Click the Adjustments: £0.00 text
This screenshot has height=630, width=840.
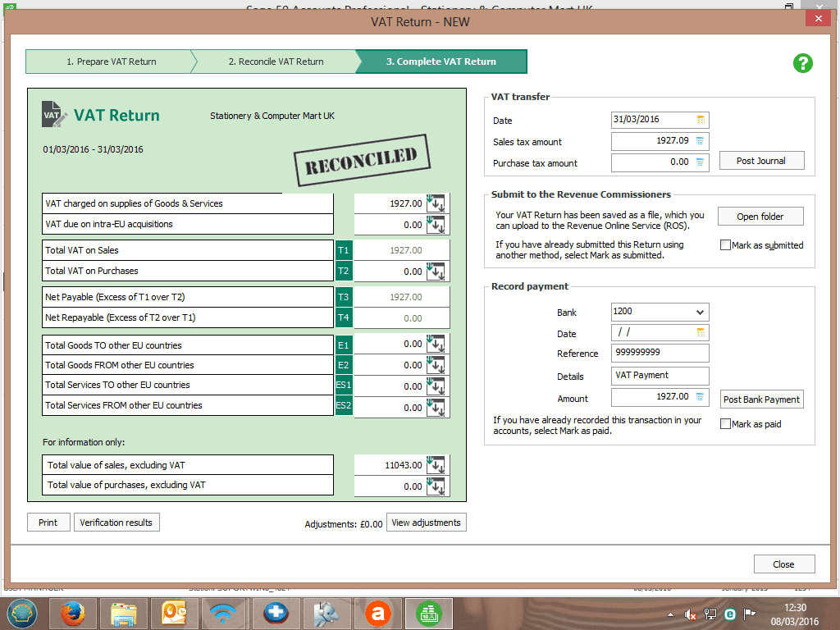pos(344,524)
